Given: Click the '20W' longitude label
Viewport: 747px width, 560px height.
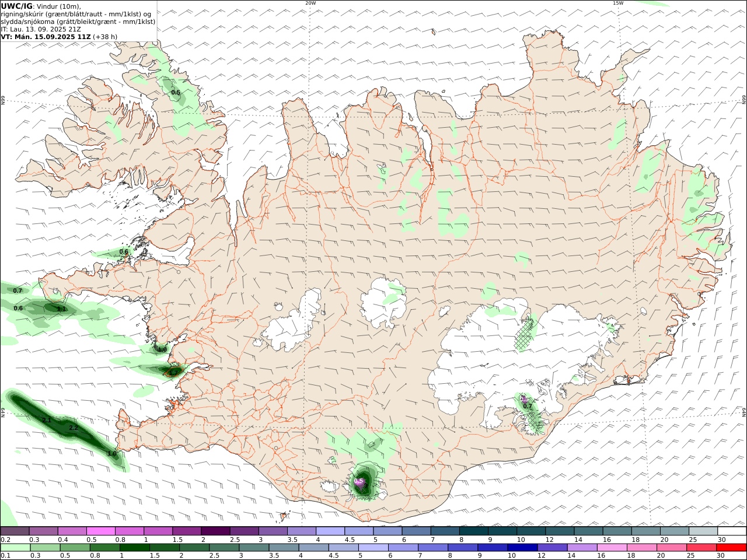Looking at the screenshot, I should pos(310,3).
